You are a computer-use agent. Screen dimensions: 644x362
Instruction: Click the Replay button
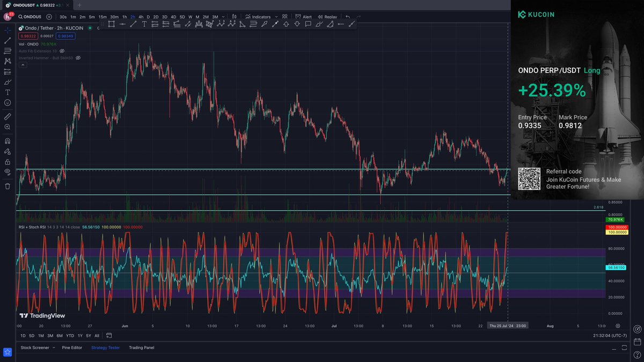326,17
